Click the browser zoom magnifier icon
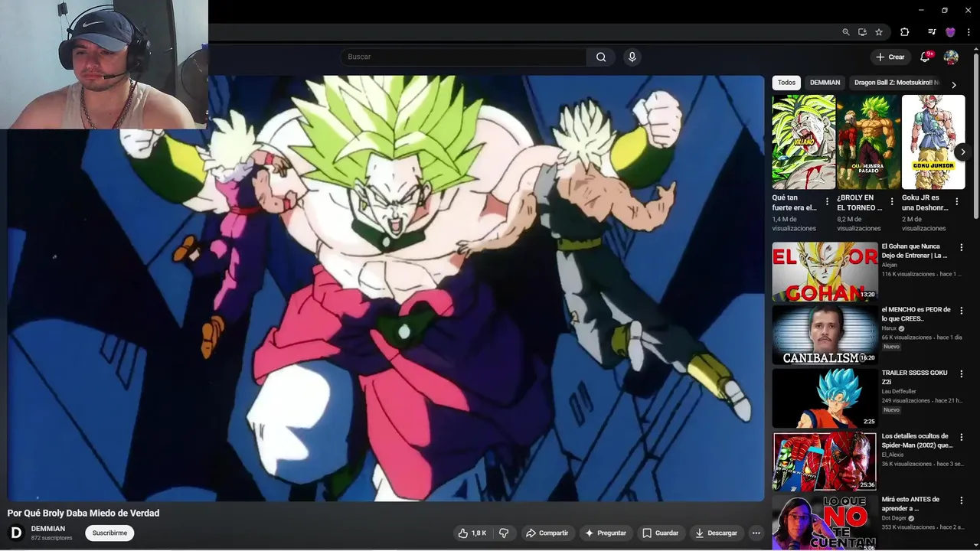980x551 pixels. coord(845,32)
